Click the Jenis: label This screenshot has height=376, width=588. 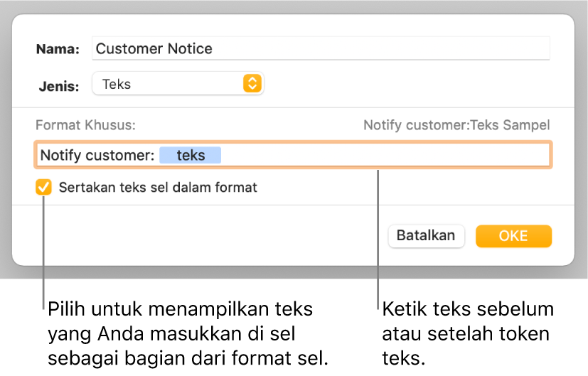59,86
